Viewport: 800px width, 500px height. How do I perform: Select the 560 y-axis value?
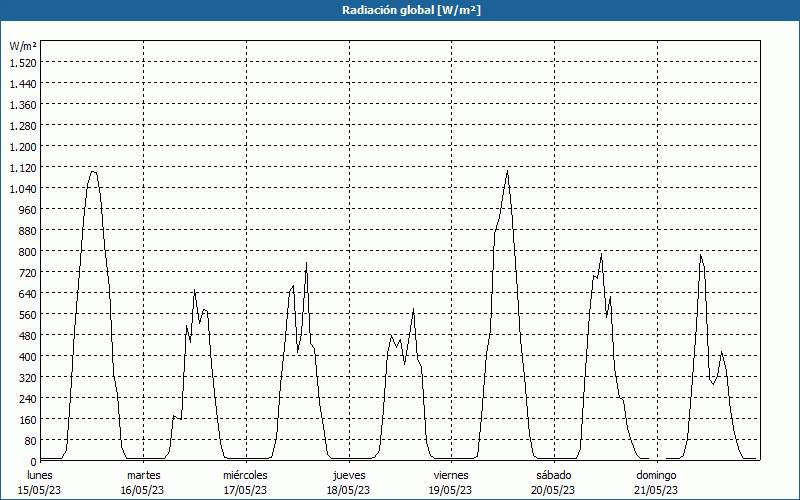tap(29, 315)
